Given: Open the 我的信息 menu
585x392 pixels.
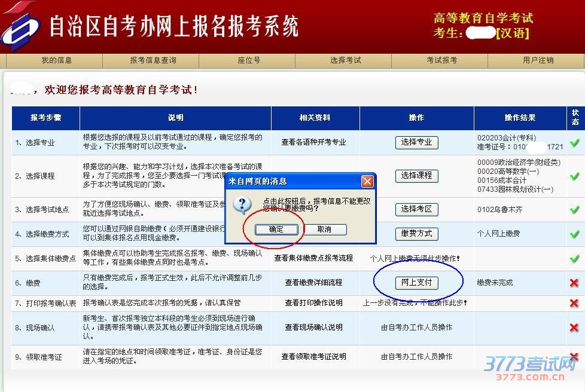Looking at the screenshot, I should click(x=56, y=60).
